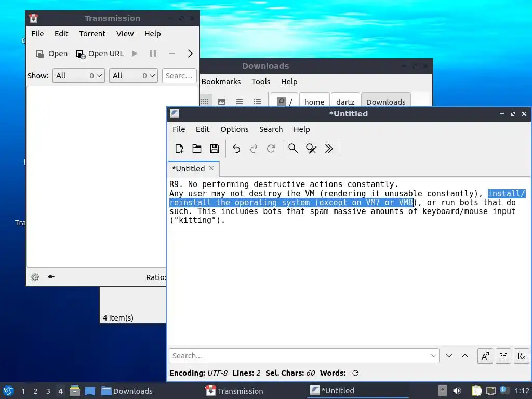Click Transmission torrent search field
532x399 pixels.
[x=179, y=76]
